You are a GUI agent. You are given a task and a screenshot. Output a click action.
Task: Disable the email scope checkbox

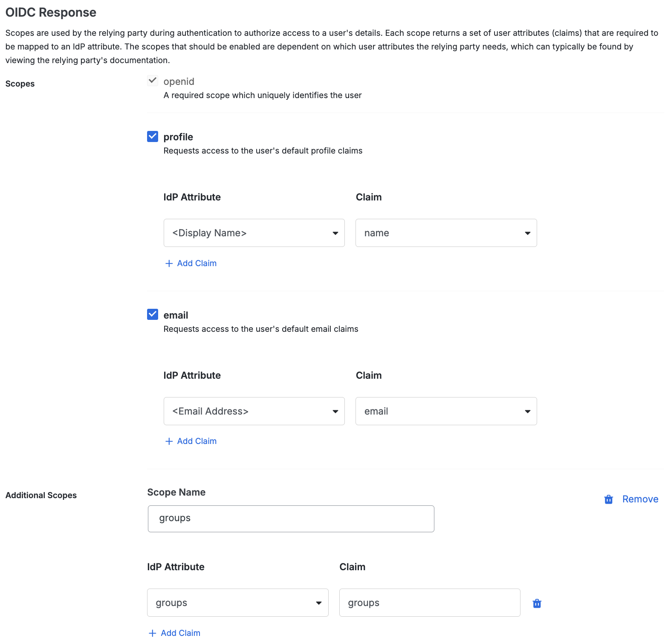tap(152, 314)
